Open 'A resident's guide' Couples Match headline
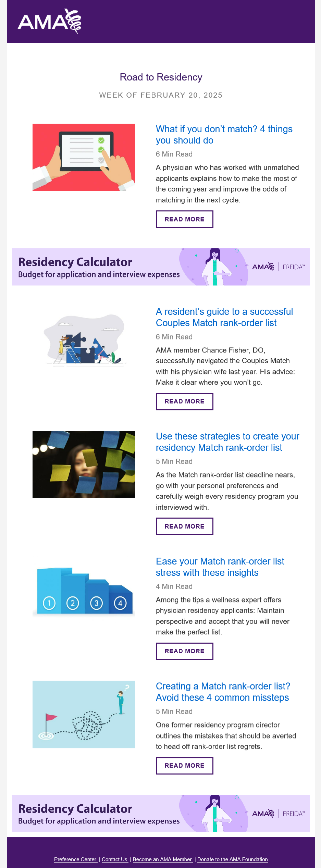 pos(224,317)
